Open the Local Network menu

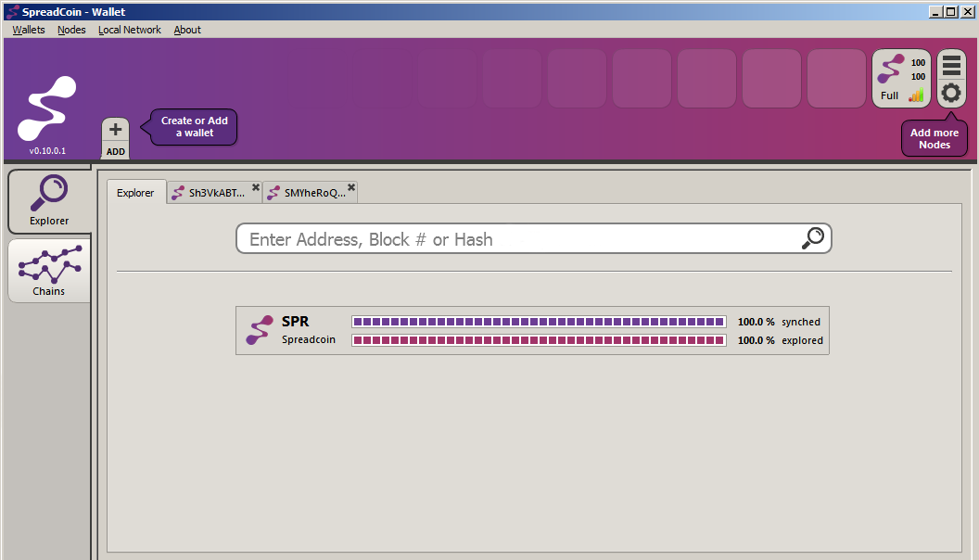coord(129,30)
